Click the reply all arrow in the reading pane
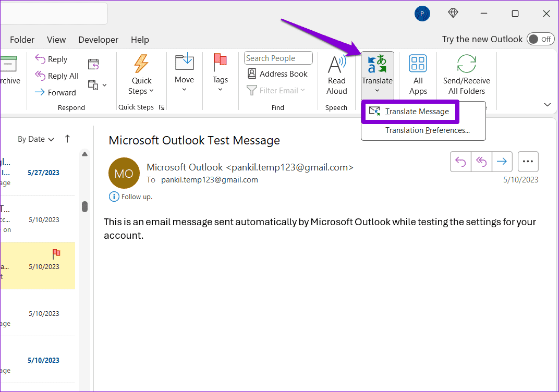Screen dimensions: 559x392 [x=481, y=162]
